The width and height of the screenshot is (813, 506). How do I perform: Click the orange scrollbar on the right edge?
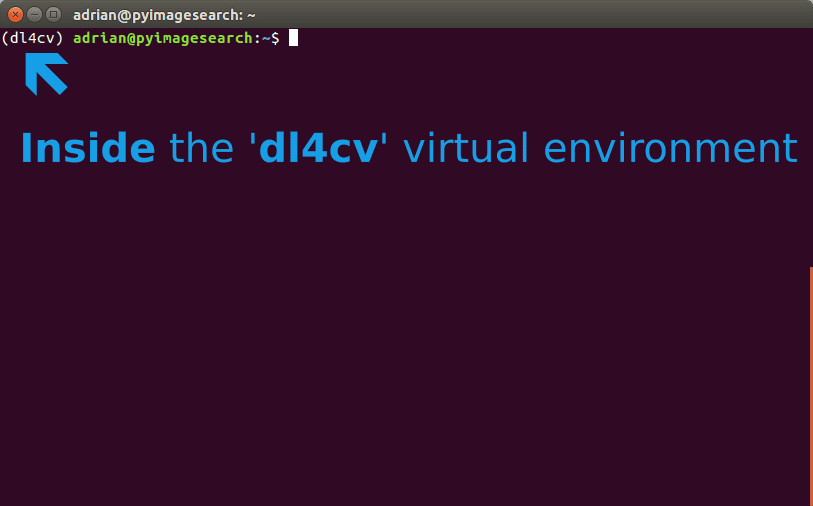pos(811,386)
